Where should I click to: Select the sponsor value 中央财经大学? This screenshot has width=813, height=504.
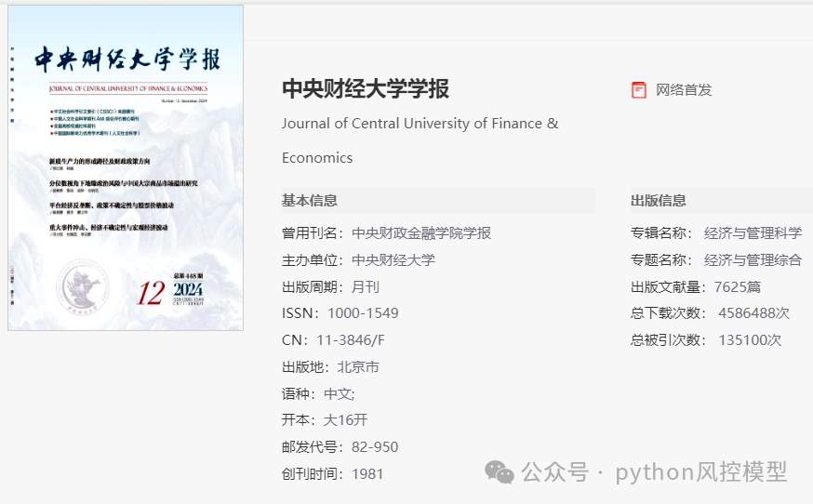393,260
